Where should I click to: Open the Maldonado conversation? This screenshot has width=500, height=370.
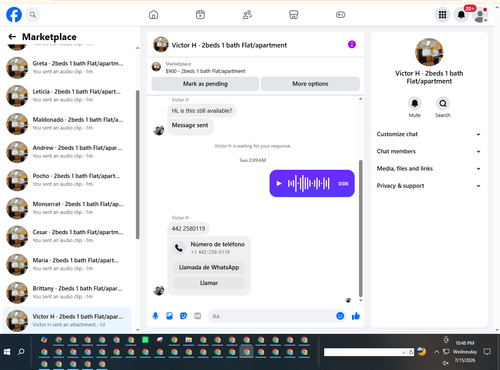pos(67,124)
